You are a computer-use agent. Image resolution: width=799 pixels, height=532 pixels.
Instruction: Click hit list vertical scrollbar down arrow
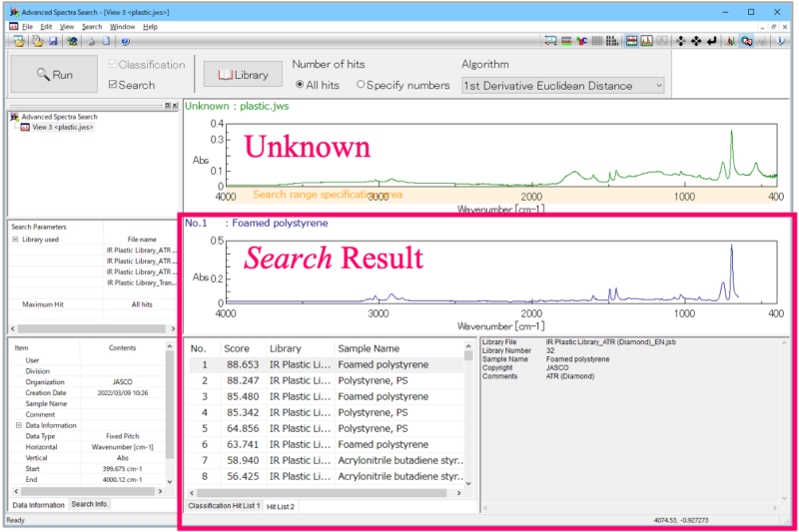[468, 484]
